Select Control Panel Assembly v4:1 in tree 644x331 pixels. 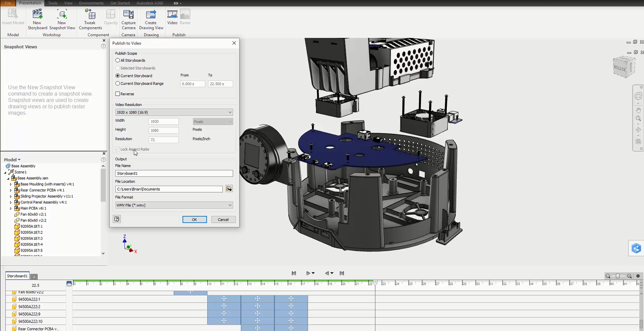coord(43,202)
